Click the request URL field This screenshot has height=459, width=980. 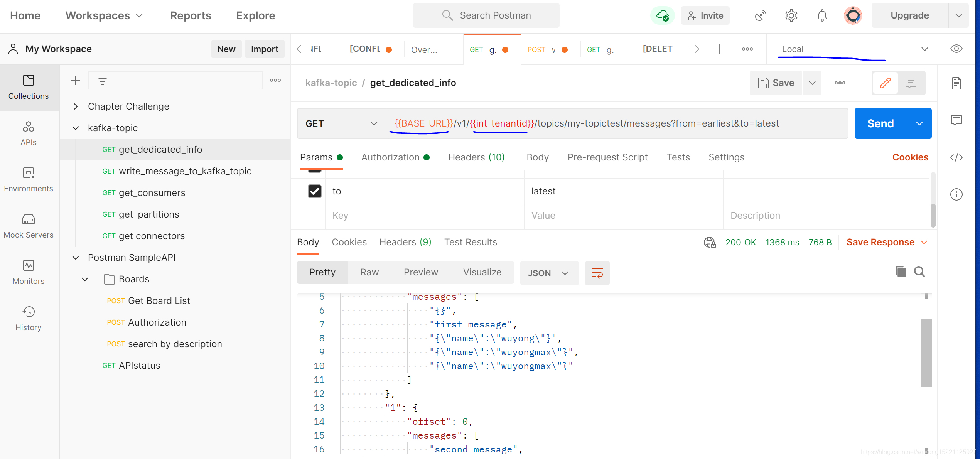pyautogui.click(x=617, y=123)
